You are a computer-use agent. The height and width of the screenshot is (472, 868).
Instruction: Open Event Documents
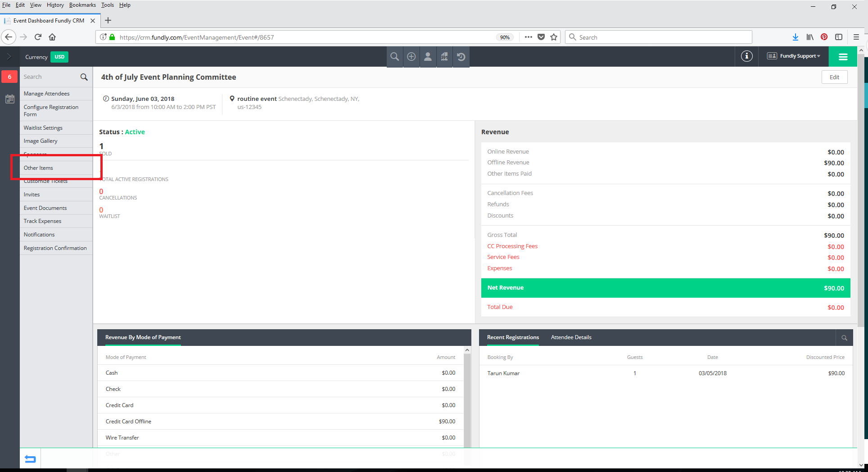click(56, 208)
